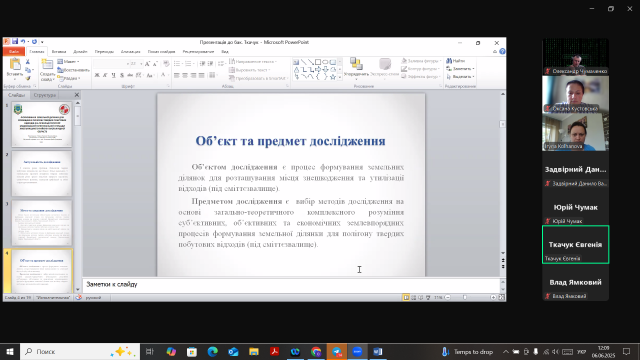This screenshot has width=640, height=360.
Task: Start slideshow from status bar icon
Action: [x=428, y=298]
